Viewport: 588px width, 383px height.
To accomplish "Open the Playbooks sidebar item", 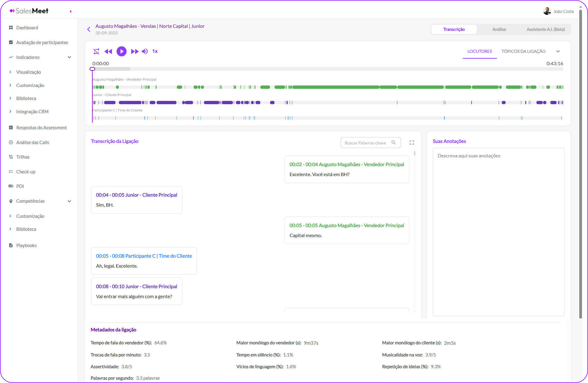I will (x=27, y=245).
